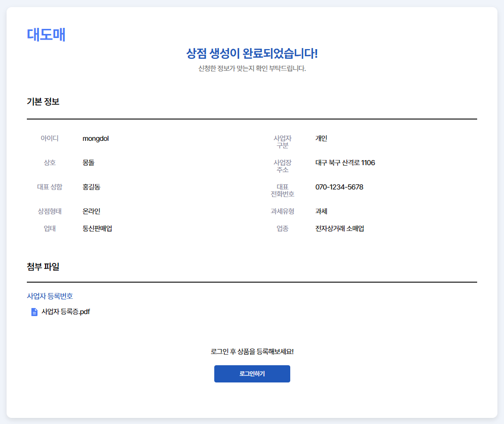Viewport: 504px width, 424px height.
Task: Open the 사업자 등록증.pdf attachment
Action: click(x=65, y=312)
